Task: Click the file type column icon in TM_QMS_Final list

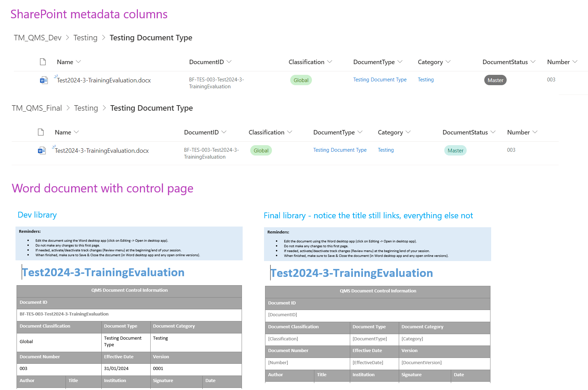Action: click(x=41, y=132)
